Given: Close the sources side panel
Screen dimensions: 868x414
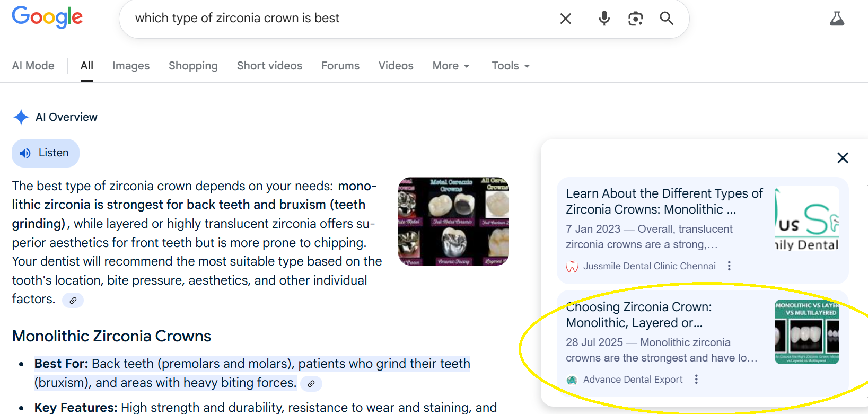Looking at the screenshot, I should (843, 158).
